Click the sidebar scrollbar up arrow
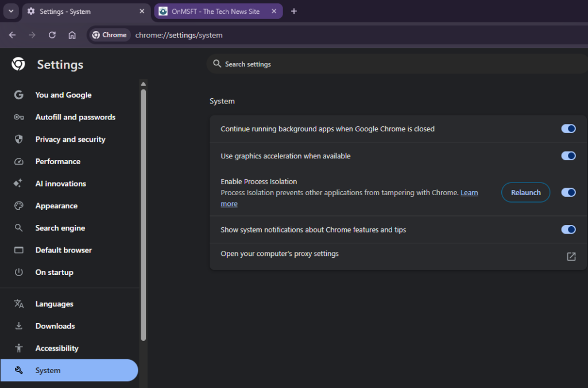 (143, 84)
